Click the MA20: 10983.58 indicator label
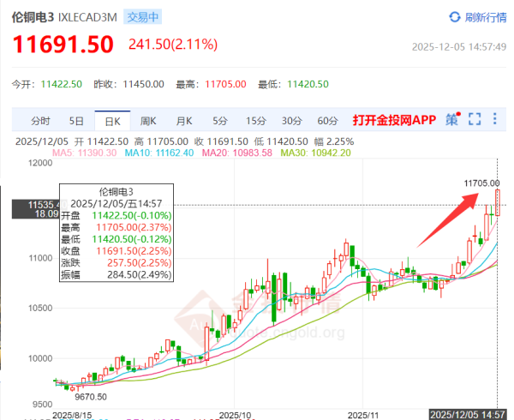The width and height of the screenshot is (514, 420). [237, 153]
